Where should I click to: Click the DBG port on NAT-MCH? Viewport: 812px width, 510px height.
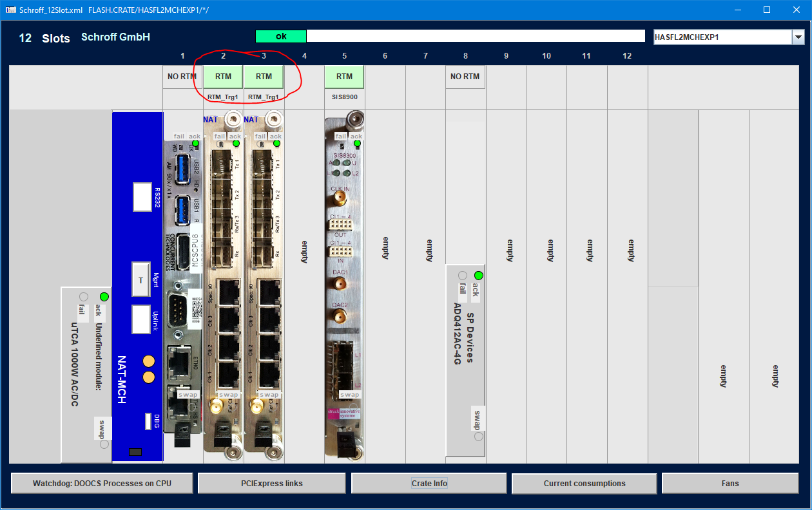(x=148, y=421)
